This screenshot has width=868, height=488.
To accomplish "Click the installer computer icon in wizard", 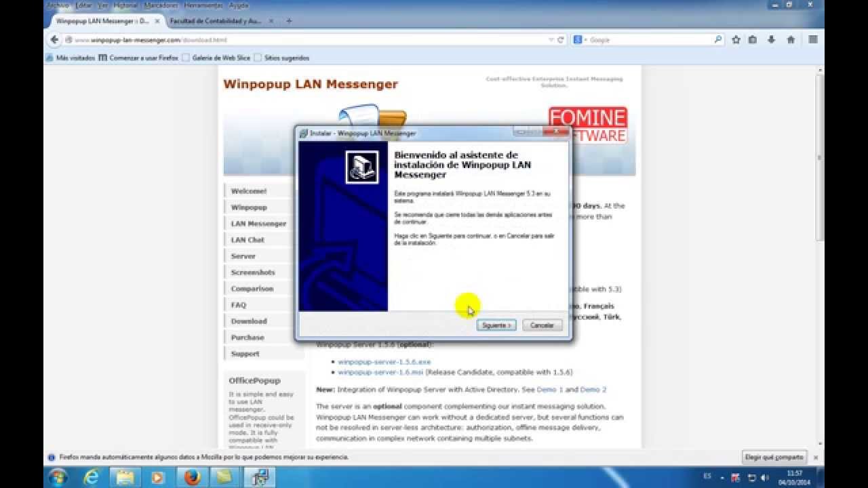I will pos(361,167).
